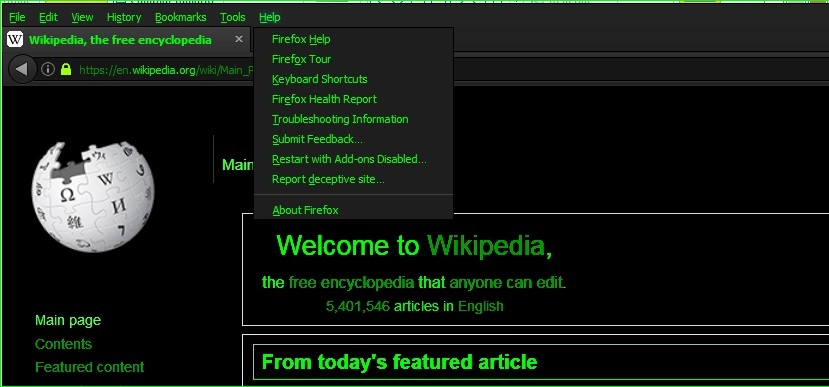This screenshot has height=387, width=829.
Task: Click the Wikipedia favicon on the tab
Action: 15,40
